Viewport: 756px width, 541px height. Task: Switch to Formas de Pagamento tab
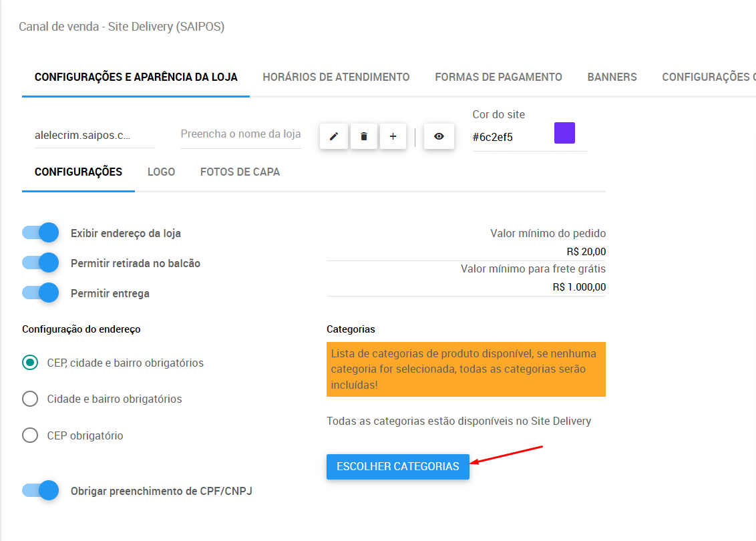(x=498, y=77)
